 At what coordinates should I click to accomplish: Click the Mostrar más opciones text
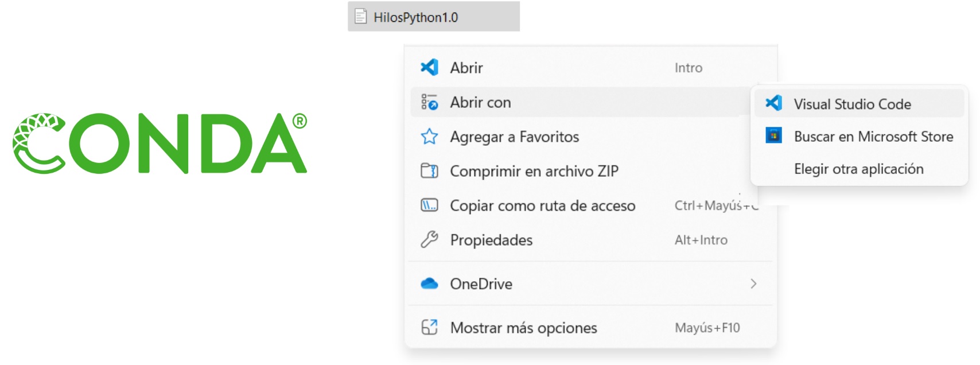[523, 328]
